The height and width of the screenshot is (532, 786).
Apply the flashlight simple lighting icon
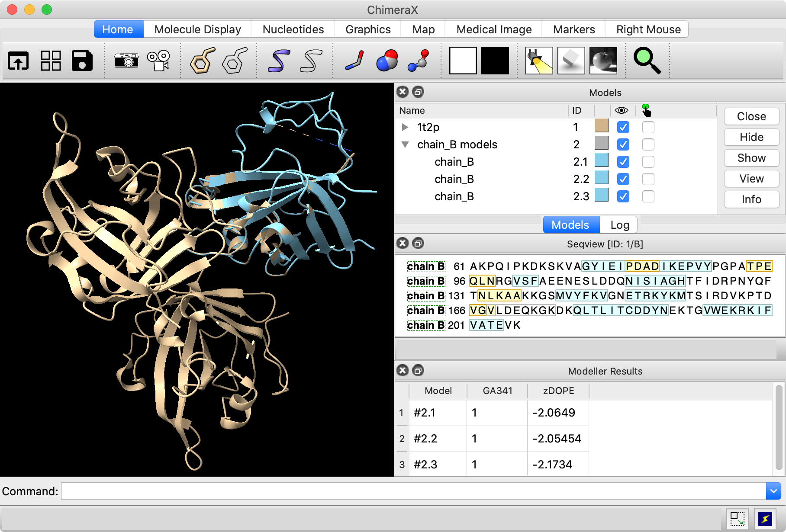click(x=539, y=61)
